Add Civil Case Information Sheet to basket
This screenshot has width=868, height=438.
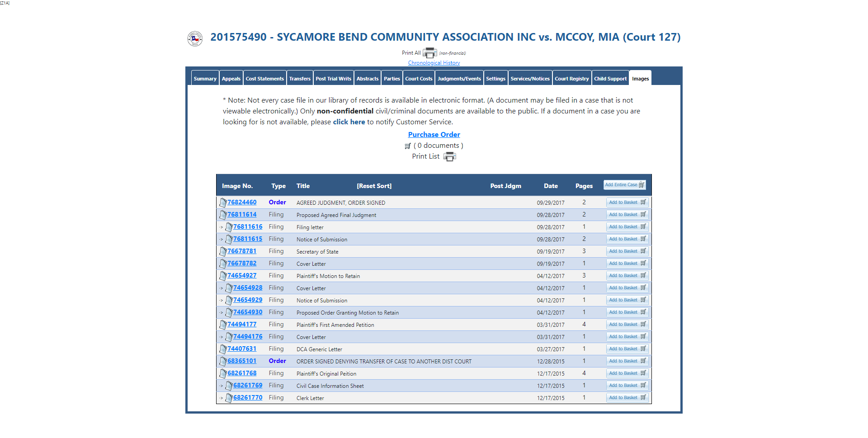(x=627, y=386)
